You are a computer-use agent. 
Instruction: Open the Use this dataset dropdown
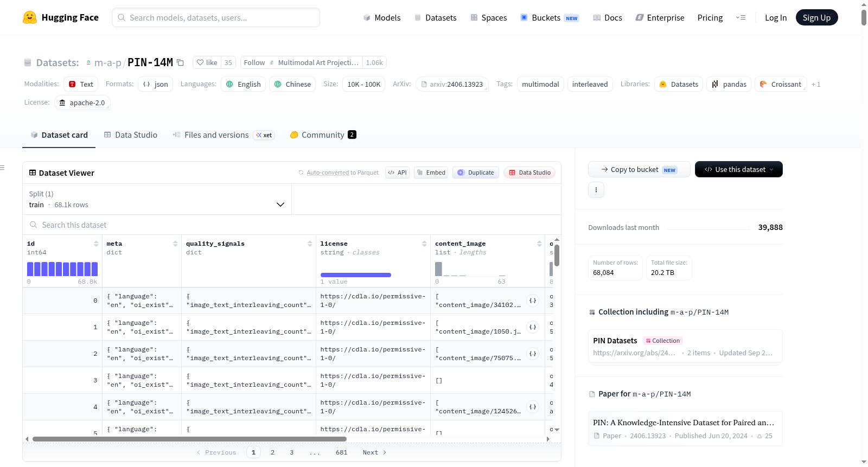(x=739, y=169)
